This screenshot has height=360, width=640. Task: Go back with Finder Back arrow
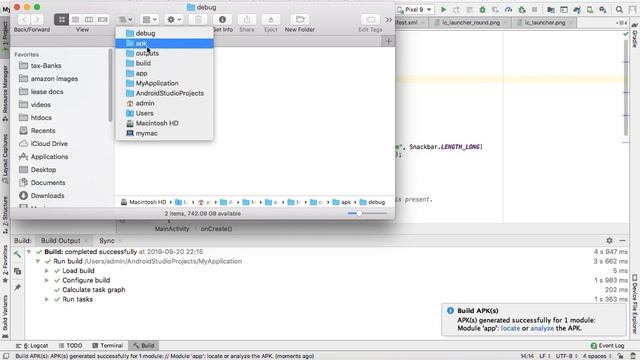[24, 19]
